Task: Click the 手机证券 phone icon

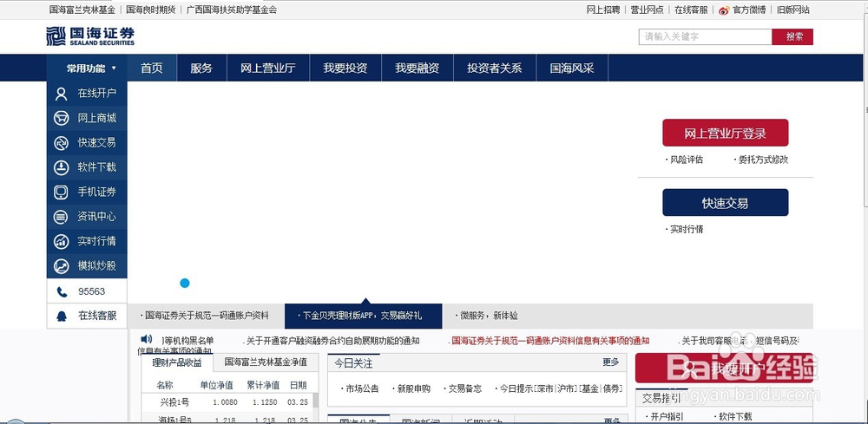Action: (x=61, y=192)
